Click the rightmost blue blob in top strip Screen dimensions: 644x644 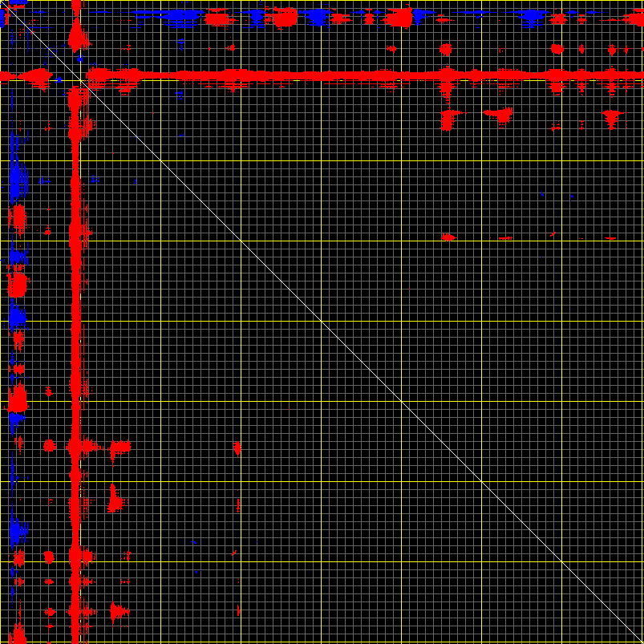(x=530, y=17)
